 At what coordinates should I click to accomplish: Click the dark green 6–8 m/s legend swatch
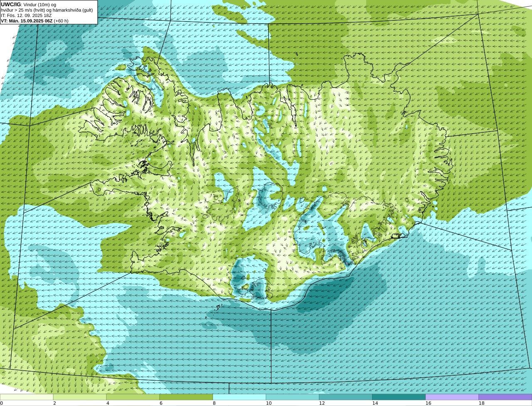click(186, 397)
